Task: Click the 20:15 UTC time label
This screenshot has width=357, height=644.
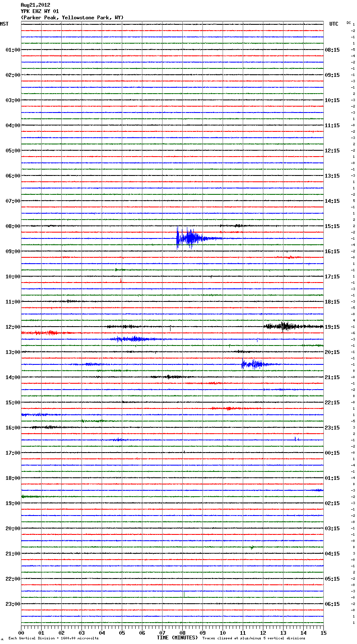Action: coord(332,352)
